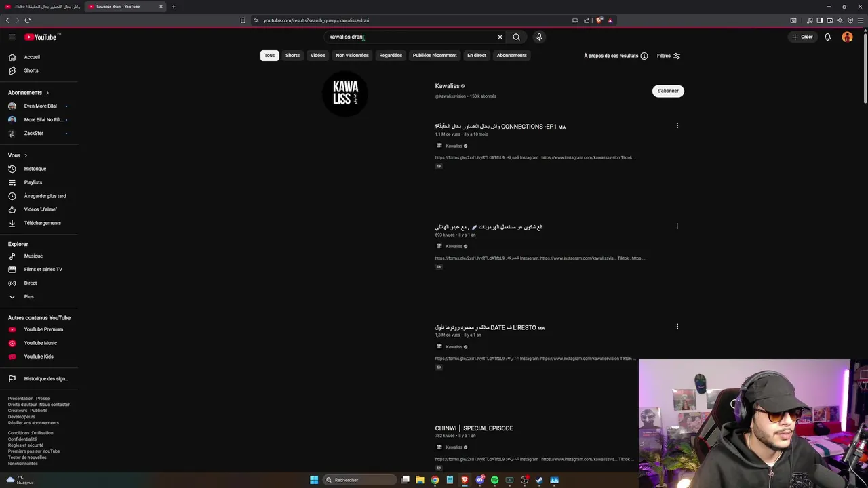
Task: Select Tous filter chip
Action: pyautogui.click(x=269, y=56)
